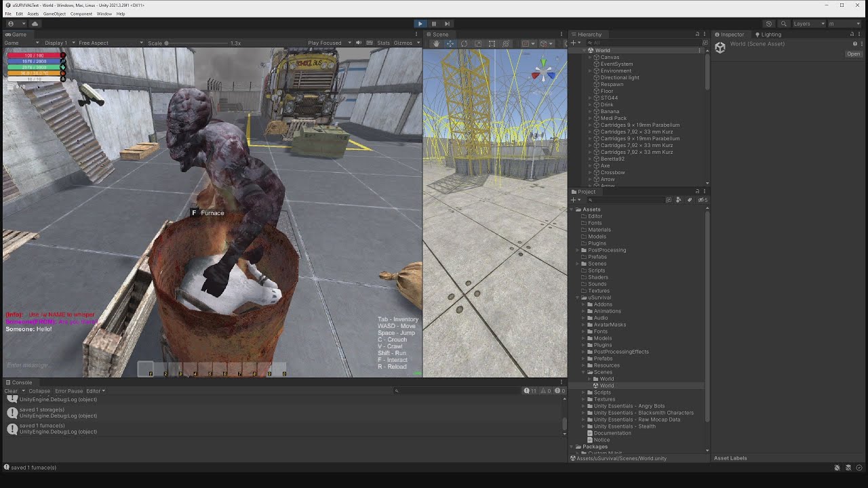Open the Component menu

pos(81,14)
